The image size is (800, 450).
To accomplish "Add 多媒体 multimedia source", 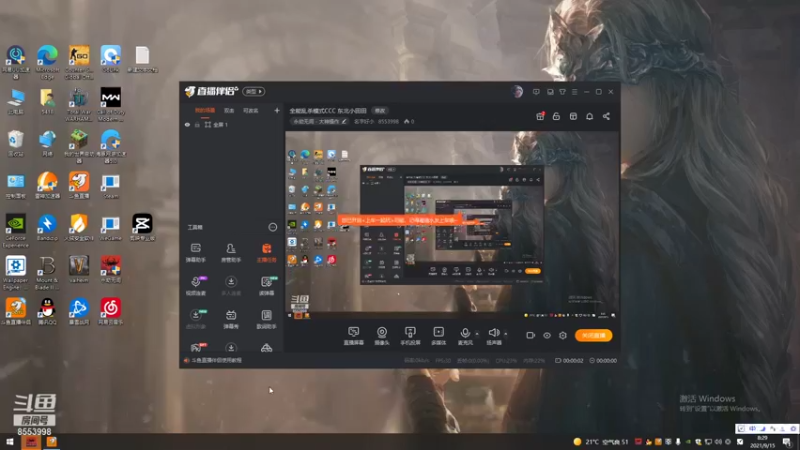I will click(x=438, y=336).
